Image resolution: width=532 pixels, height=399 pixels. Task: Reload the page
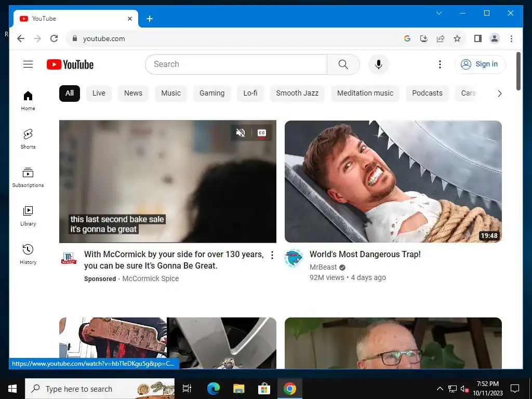[54, 38]
